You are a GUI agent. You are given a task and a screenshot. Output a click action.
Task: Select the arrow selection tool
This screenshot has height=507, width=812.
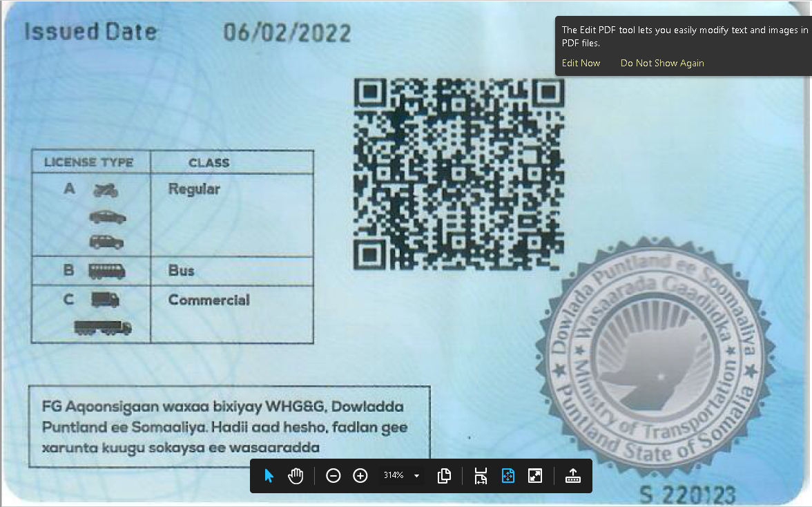pyautogui.click(x=268, y=475)
